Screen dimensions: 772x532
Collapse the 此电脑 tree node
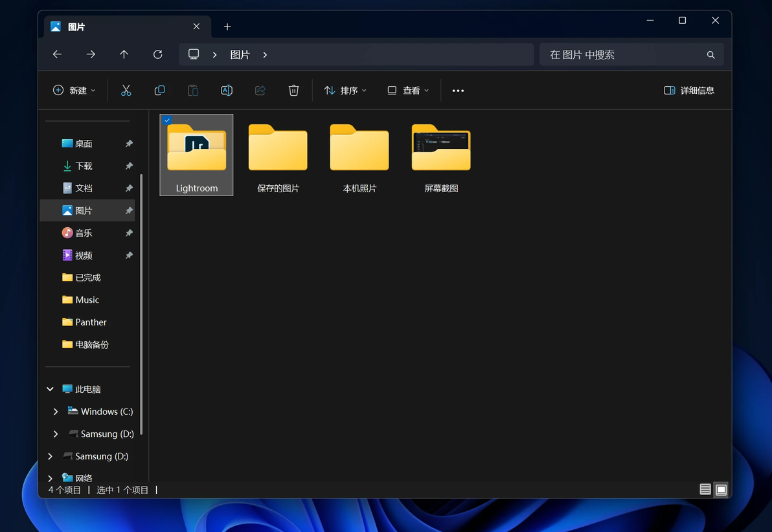click(x=50, y=389)
